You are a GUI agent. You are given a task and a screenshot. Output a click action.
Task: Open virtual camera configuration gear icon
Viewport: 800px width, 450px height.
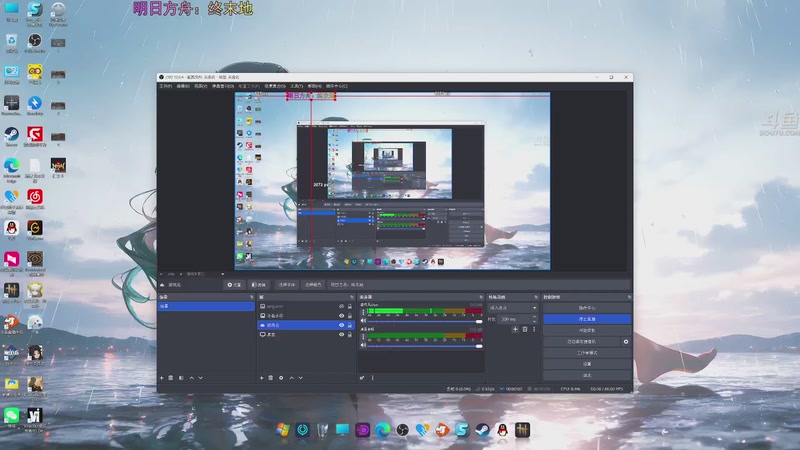point(626,342)
